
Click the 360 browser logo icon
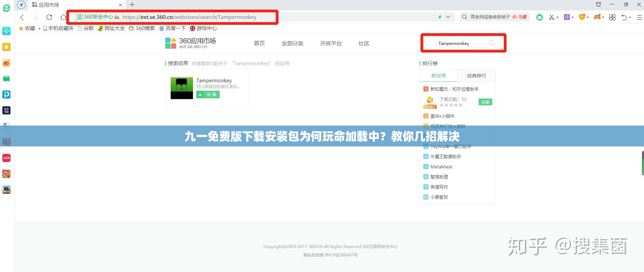pos(6,8)
